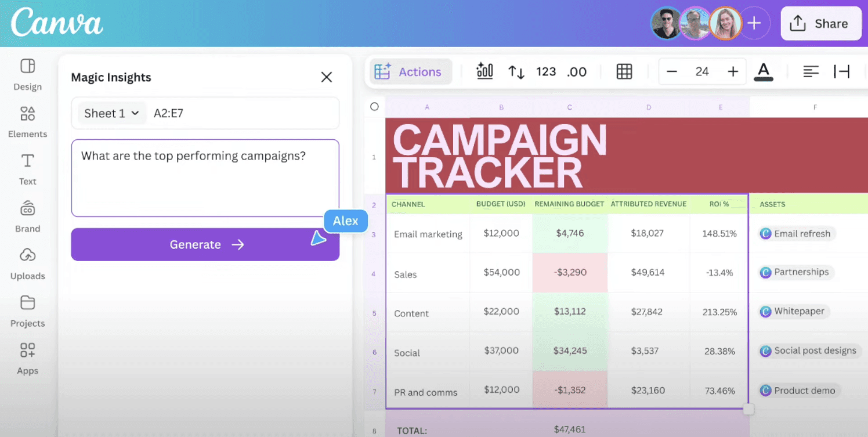Screen dimensions: 868x437
Task: Select column E header
Action: point(720,107)
